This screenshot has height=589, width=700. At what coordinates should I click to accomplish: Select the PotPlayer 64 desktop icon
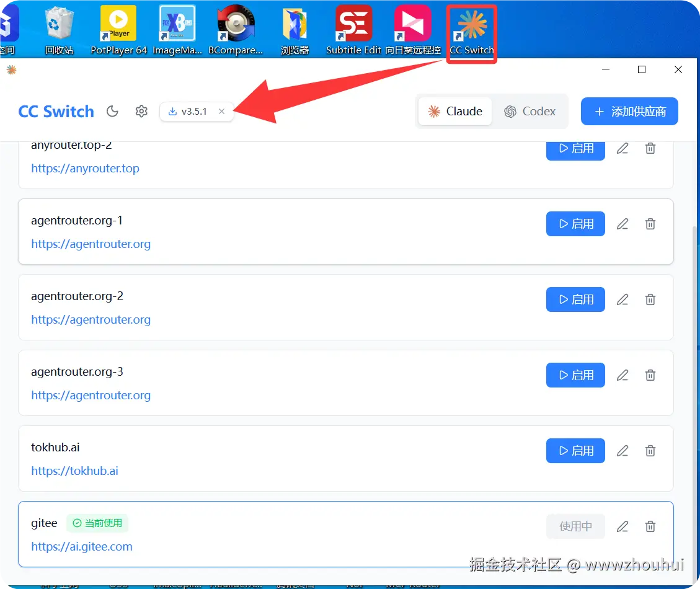click(x=119, y=30)
